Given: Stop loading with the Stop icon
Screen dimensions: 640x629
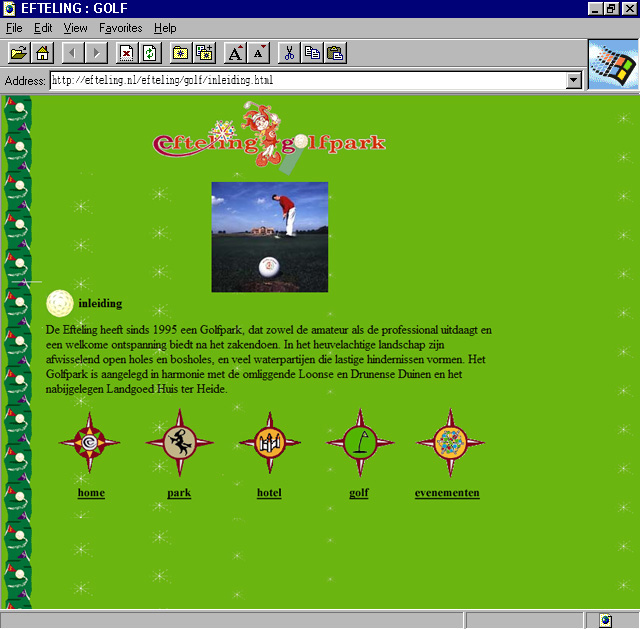Looking at the screenshot, I should [x=127, y=53].
